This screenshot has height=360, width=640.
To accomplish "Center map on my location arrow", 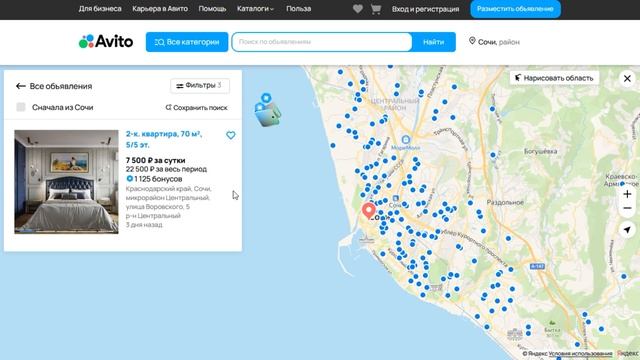I will [x=627, y=230].
